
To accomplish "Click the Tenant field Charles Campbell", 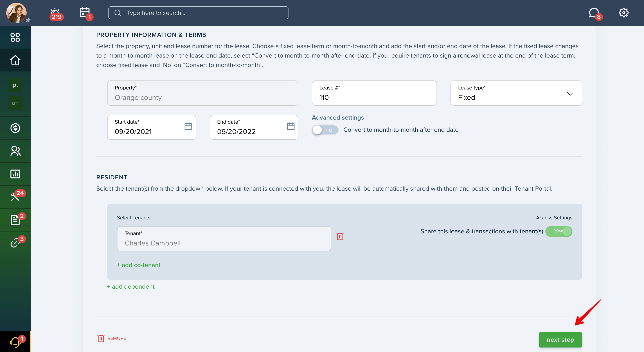I will [224, 239].
